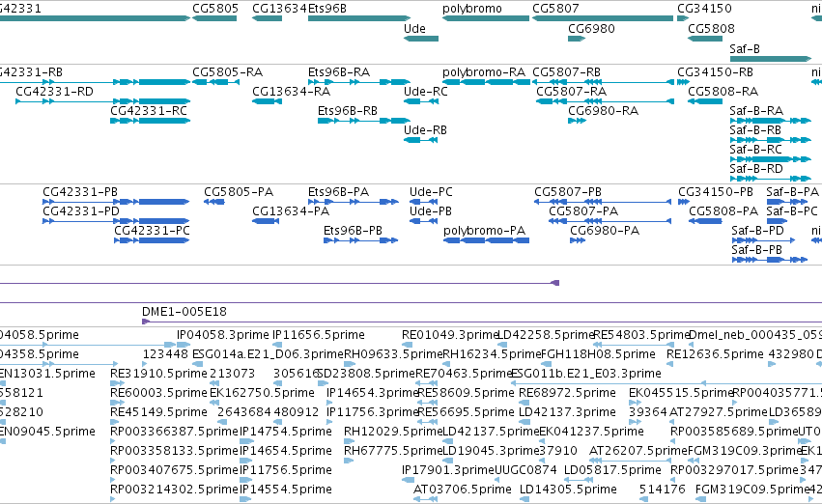
Task: Click transcript CG5807-RB label
Action: click(567, 72)
